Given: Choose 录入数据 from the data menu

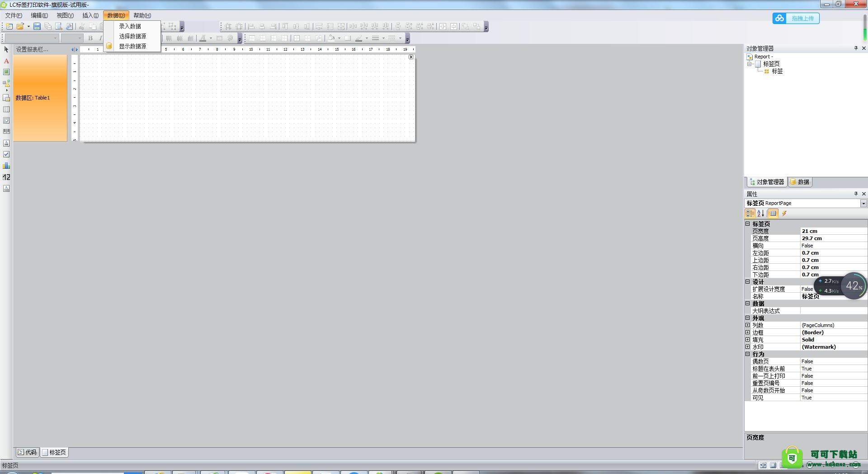Looking at the screenshot, I should (130, 26).
